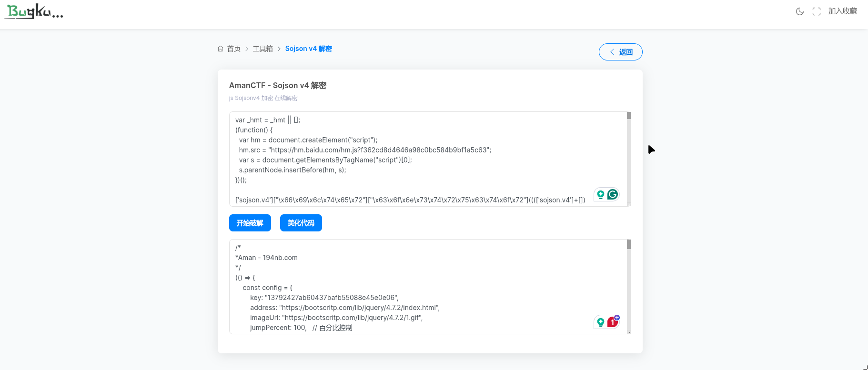This screenshot has height=370, width=868.
Task: Click AmanCTF - Sojson v4 解密 heading
Action: coord(278,85)
